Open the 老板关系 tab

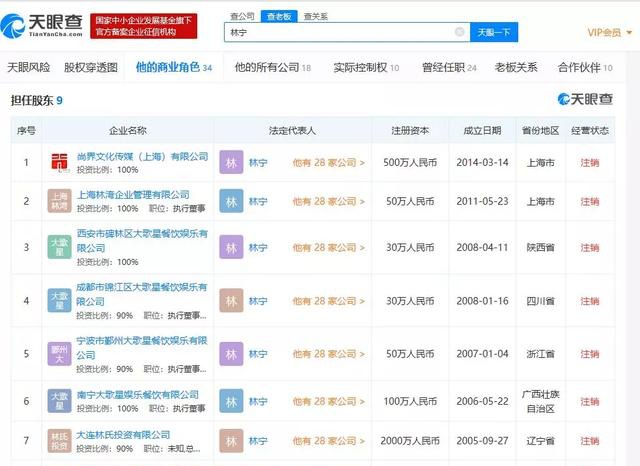tap(516, 67)
